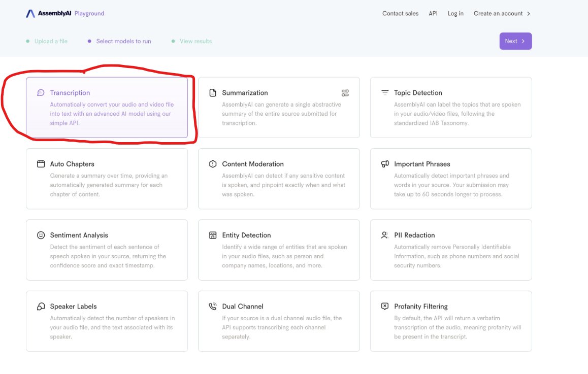This screenshot has height=374, width=588.
Task: Select the Dual Channel card title
Action: pyautogui.click(x=243, y=306)
